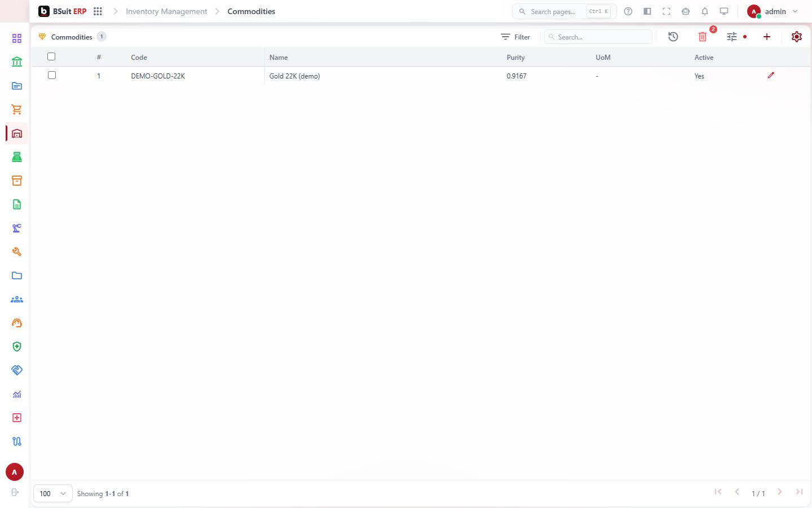The width and height of the screenshot is (812, 508).
Task: Sort by the Purity column header
Action: [x=515, y=58]
